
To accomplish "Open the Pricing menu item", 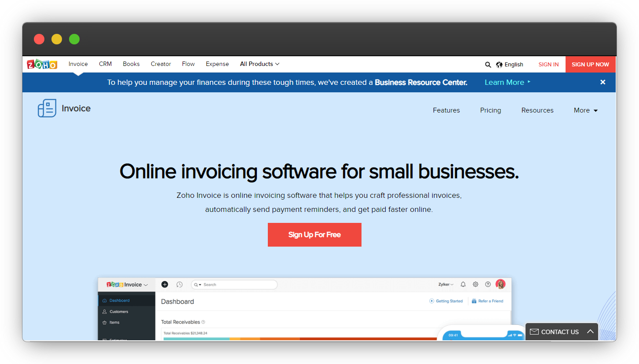I will [x=490, y=110].
